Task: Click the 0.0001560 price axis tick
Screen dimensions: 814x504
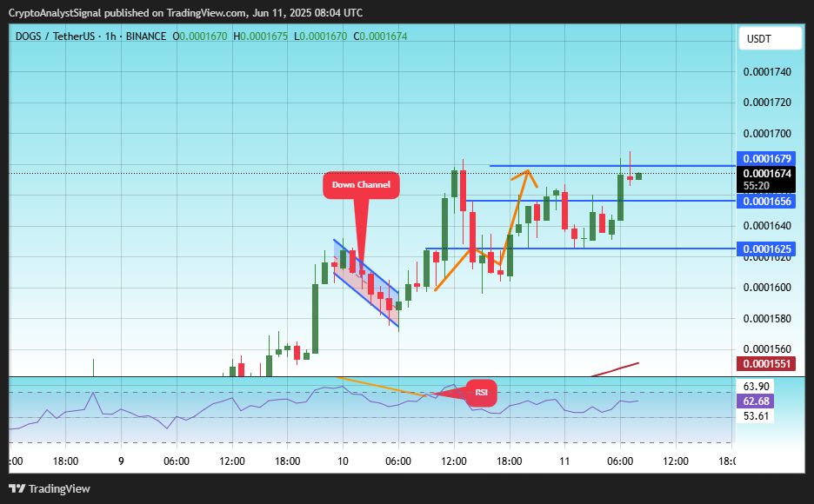Action: (x=767, y=349)
